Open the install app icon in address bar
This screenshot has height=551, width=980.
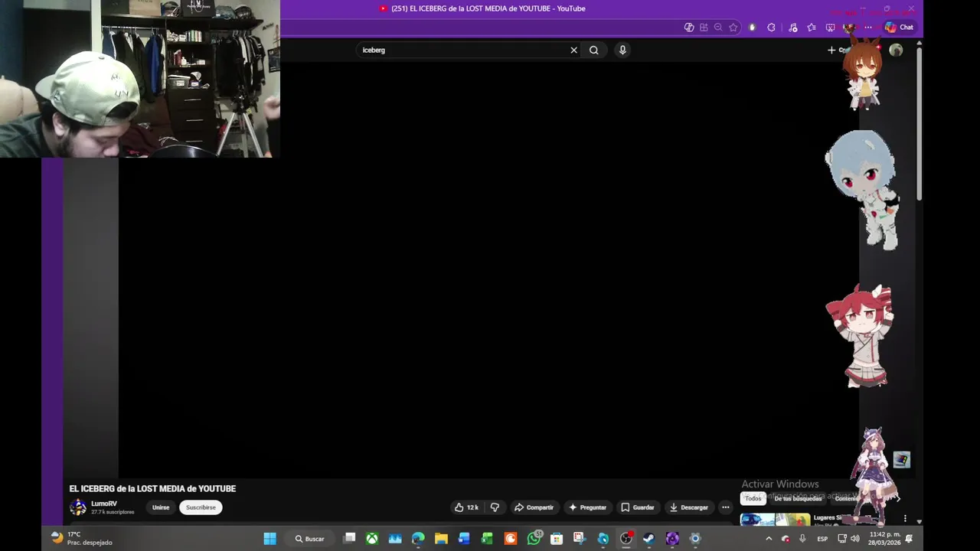coord(704,28)
